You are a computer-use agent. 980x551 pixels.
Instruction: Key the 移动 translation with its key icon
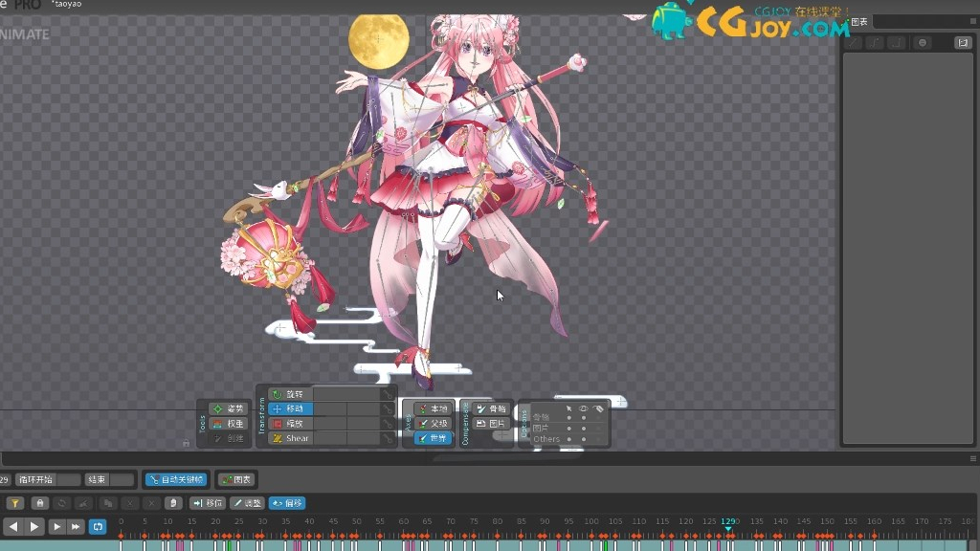coord(389,408)
